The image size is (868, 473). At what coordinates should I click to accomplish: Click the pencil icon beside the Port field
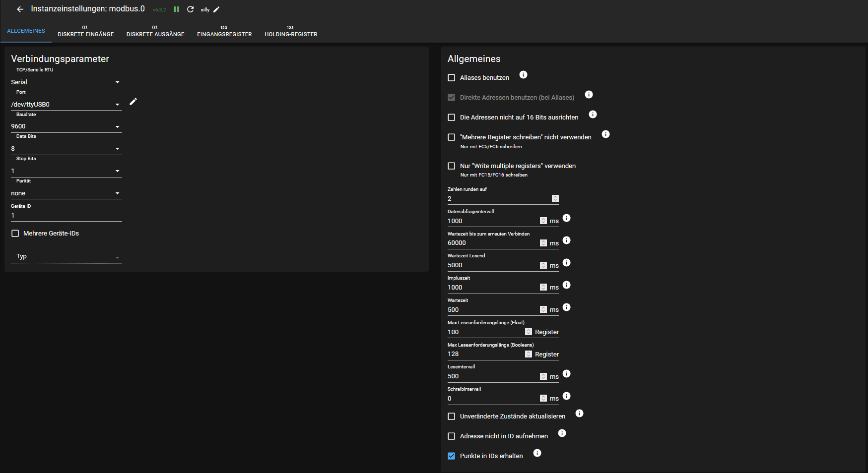click(x=133, y=102)
